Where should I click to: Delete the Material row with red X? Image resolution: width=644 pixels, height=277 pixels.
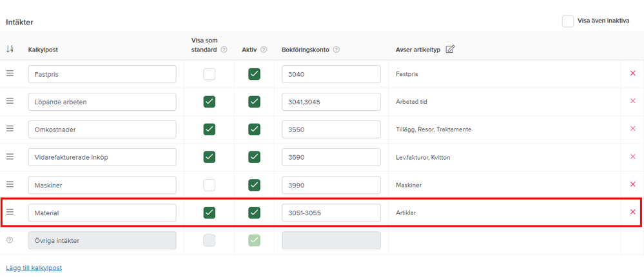(632, 212)
